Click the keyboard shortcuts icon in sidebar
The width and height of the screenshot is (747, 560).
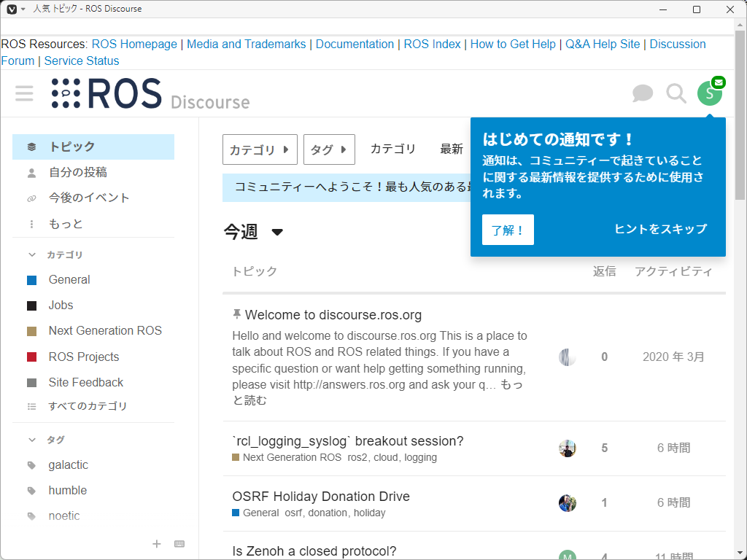[179, 544]
